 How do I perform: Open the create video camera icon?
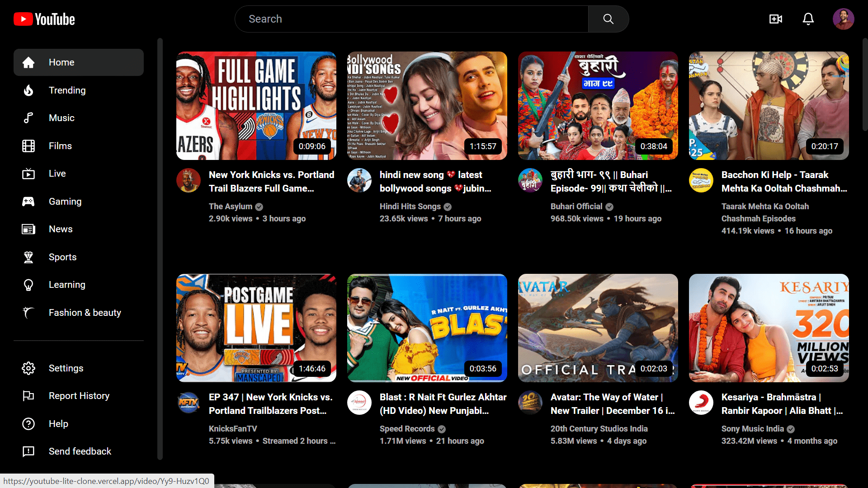[776, 19]
